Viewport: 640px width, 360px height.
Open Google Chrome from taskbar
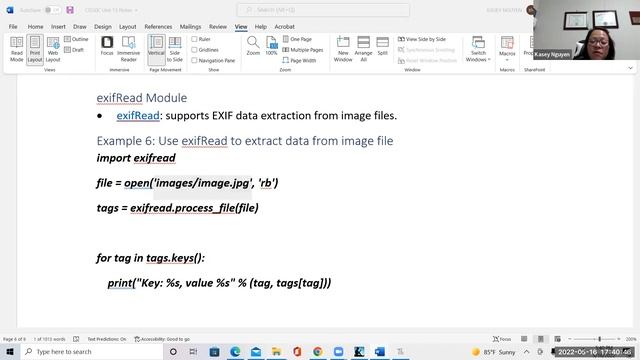pyautogui.click(x=318, y=351)
